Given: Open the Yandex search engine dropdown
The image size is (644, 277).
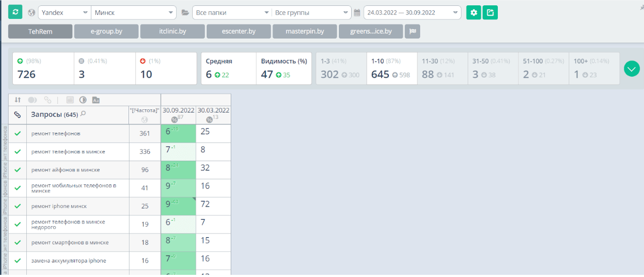Looking at the screenshot, I should (x=64, y=12).
